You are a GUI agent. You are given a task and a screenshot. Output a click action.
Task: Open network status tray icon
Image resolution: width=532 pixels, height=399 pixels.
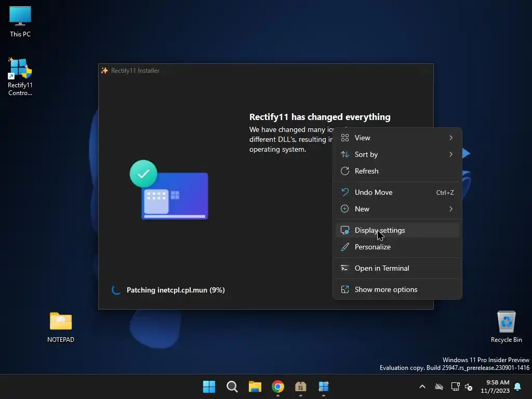pos(455,387)
